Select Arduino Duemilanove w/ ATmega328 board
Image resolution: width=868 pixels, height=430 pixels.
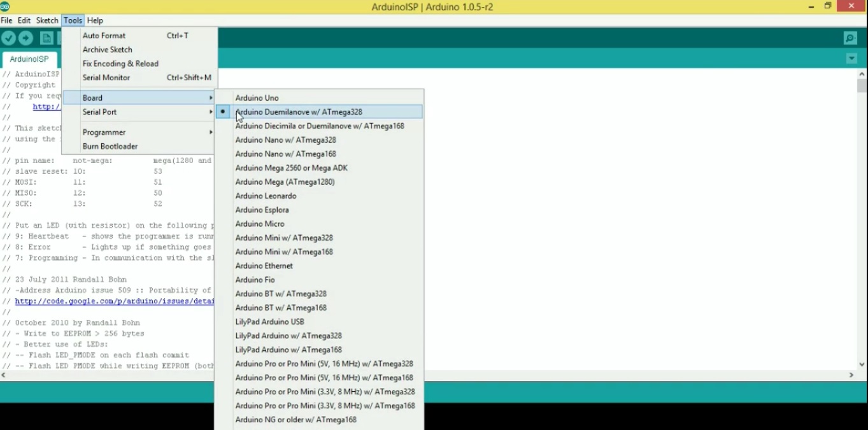[319, 112]
